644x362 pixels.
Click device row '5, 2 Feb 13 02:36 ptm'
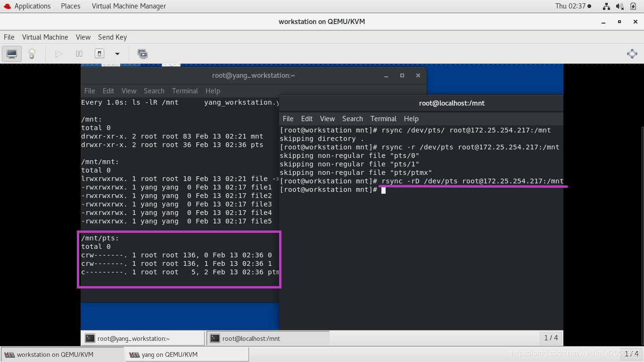tap(180, 272)
